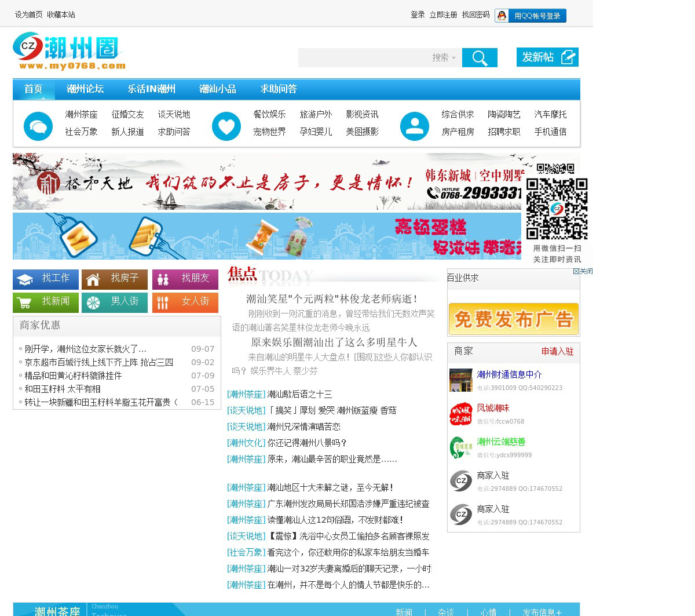Click the 潮州圈 site logo
695x616 pixels.
tap(69, 52)
